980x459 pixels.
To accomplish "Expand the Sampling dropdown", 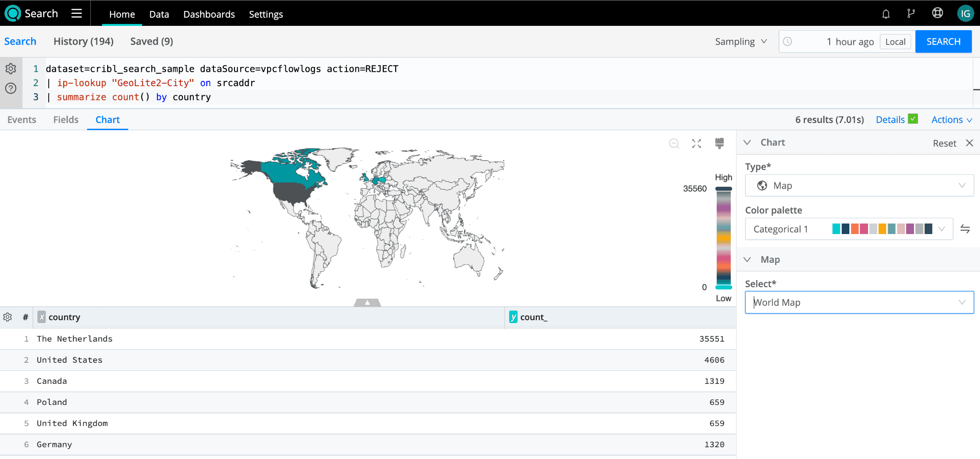I will pyautogui.click(x=741, y=42).
